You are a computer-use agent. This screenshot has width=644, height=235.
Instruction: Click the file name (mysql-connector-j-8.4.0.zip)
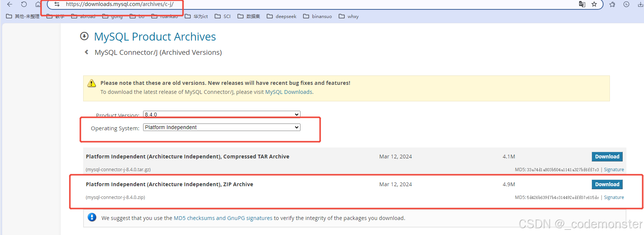(115, 197)
